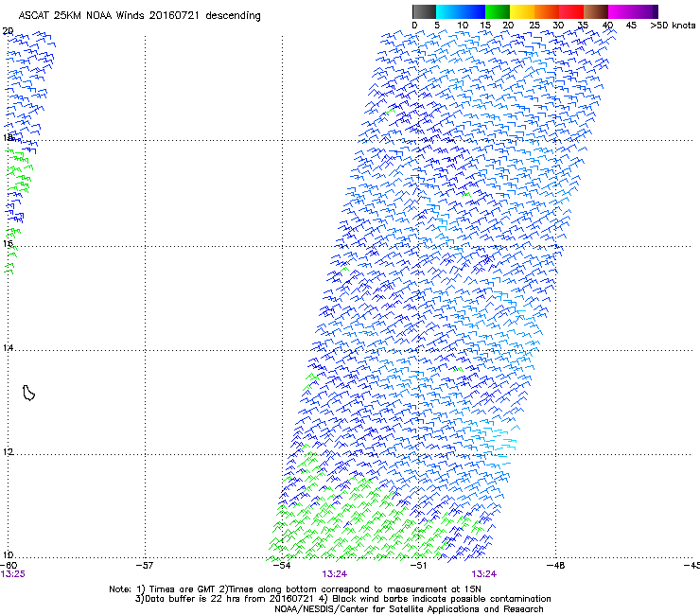Click latitude label 20
This screenshot has height=615, width=700.
(x=8, y=31)
